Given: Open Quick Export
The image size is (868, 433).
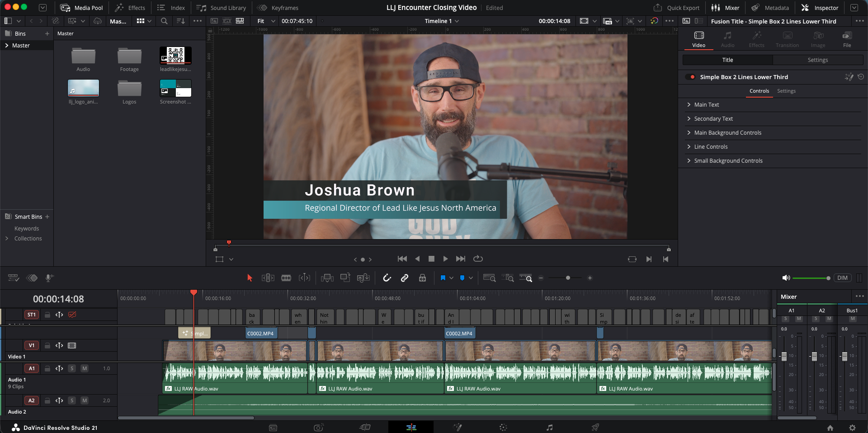Looking at the screenshot, I should 677,8.
